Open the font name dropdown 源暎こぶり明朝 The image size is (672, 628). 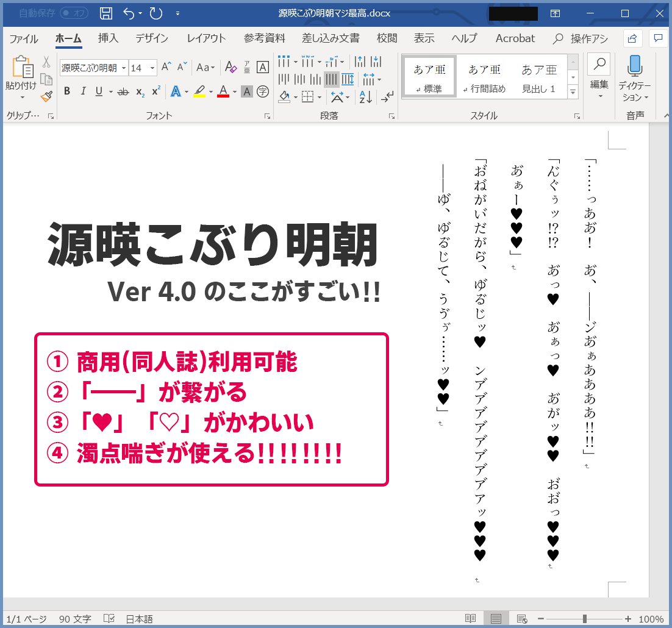124,68
